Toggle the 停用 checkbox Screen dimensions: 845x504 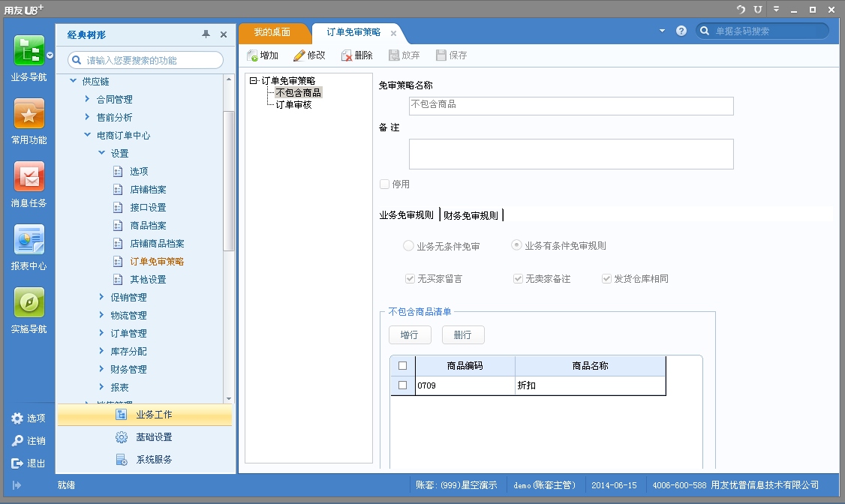[x=385, y=184]
